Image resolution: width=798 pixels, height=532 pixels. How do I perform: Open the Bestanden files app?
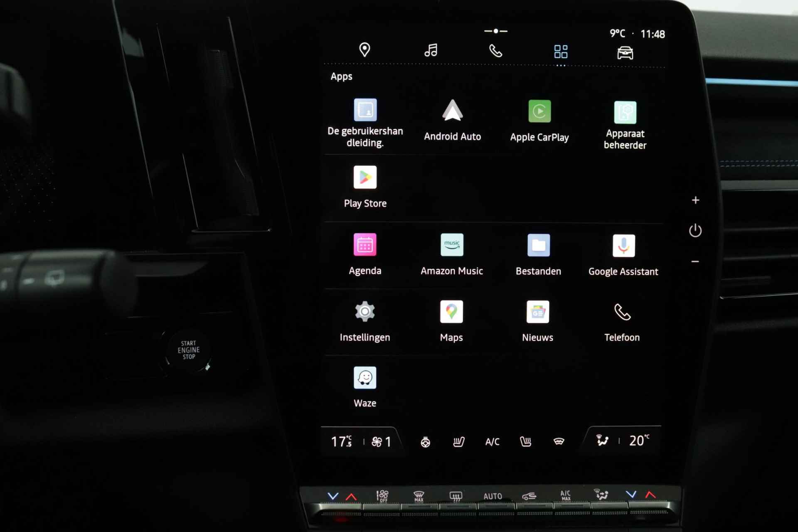tap(538, 255)
